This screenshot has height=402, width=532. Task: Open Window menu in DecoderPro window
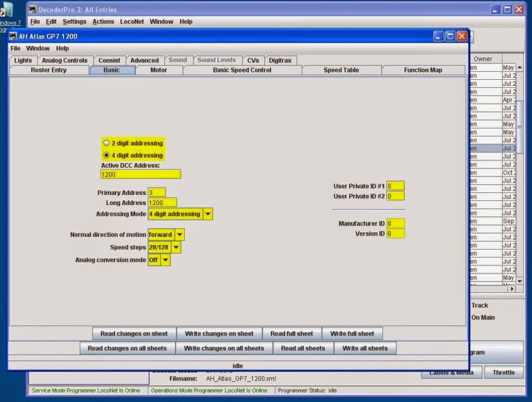click(x=162, y=22)
